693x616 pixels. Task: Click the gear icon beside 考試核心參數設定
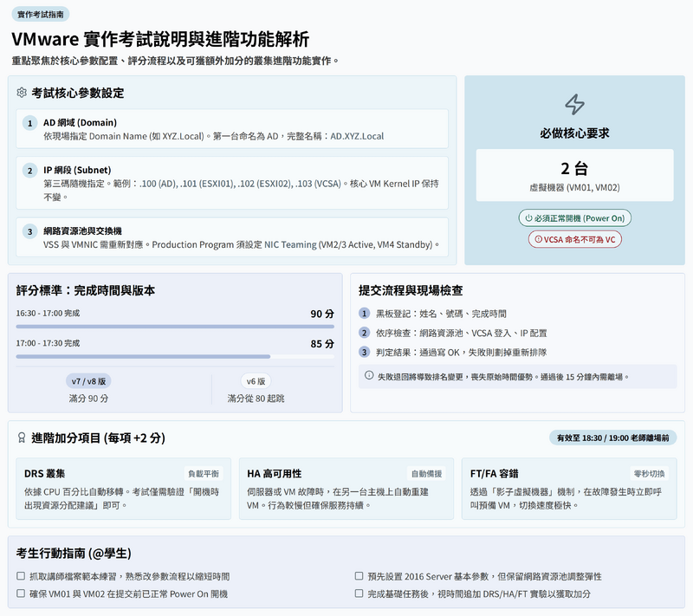point(22,93)
